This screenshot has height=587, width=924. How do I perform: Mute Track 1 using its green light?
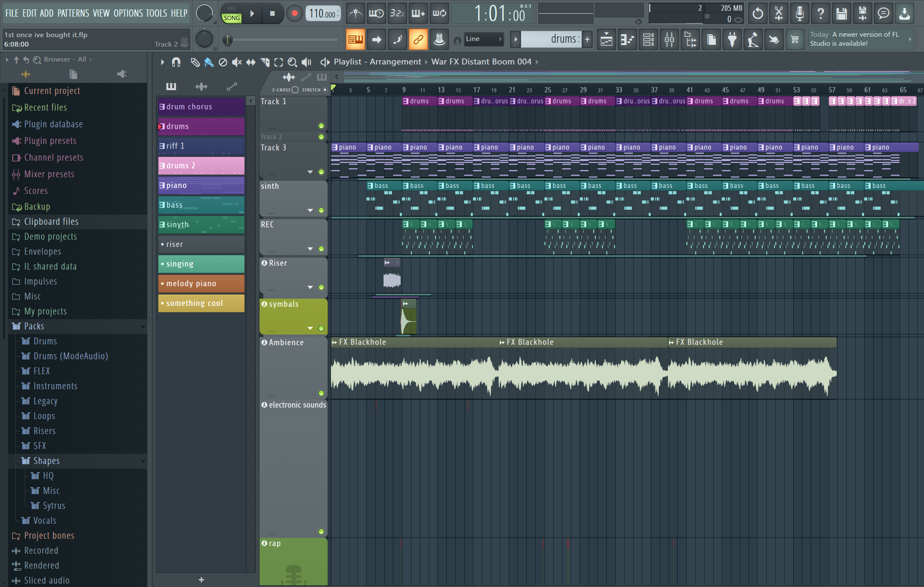pyautogui.click(x=321, y=126)
